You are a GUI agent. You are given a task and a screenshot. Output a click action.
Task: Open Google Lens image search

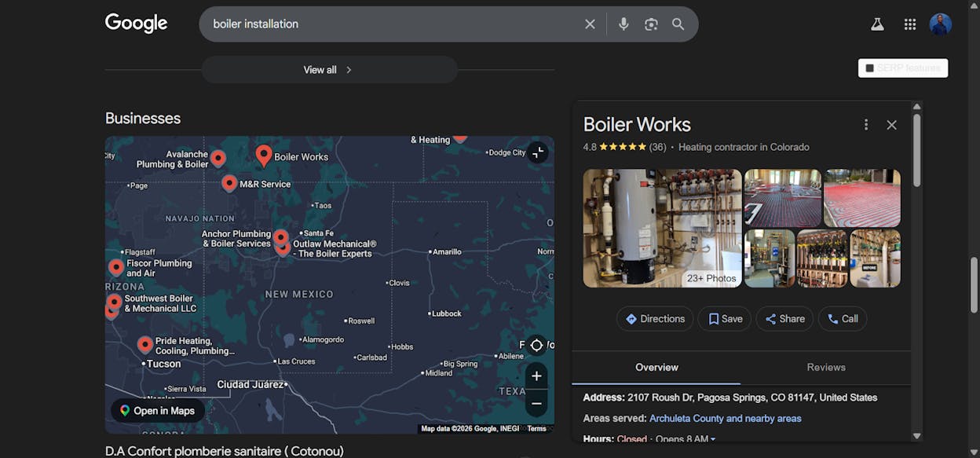pos(651,24)
